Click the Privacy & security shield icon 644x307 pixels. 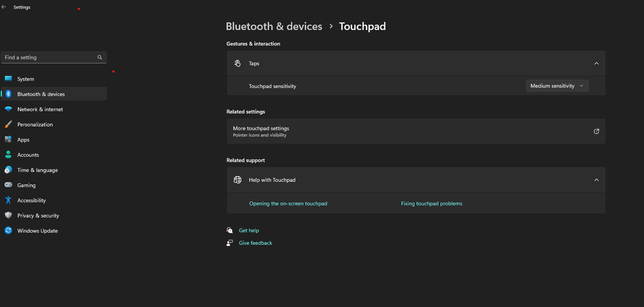coord(8,215)
